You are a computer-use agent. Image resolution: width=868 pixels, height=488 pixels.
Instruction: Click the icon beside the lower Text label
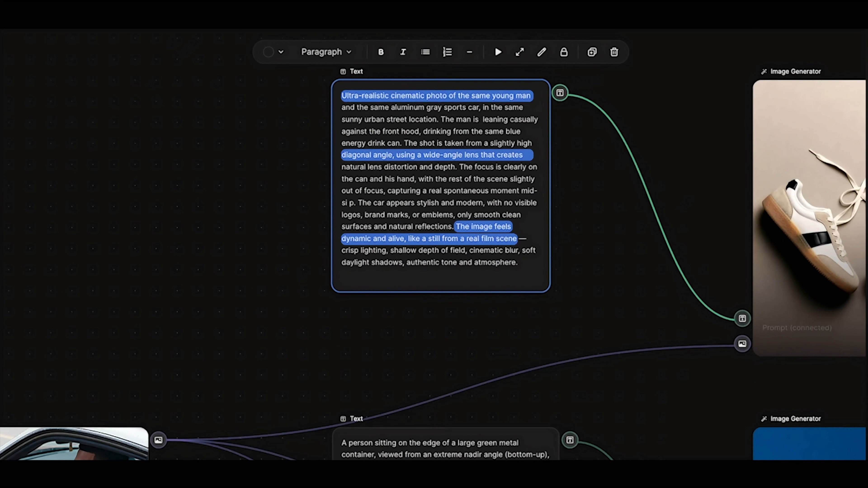coord(343,419)
